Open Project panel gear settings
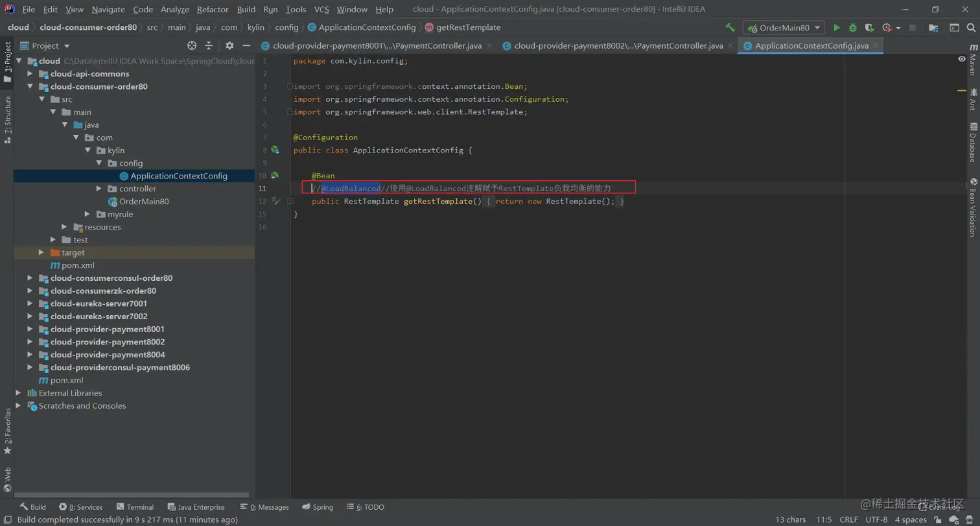 (229, 45)
